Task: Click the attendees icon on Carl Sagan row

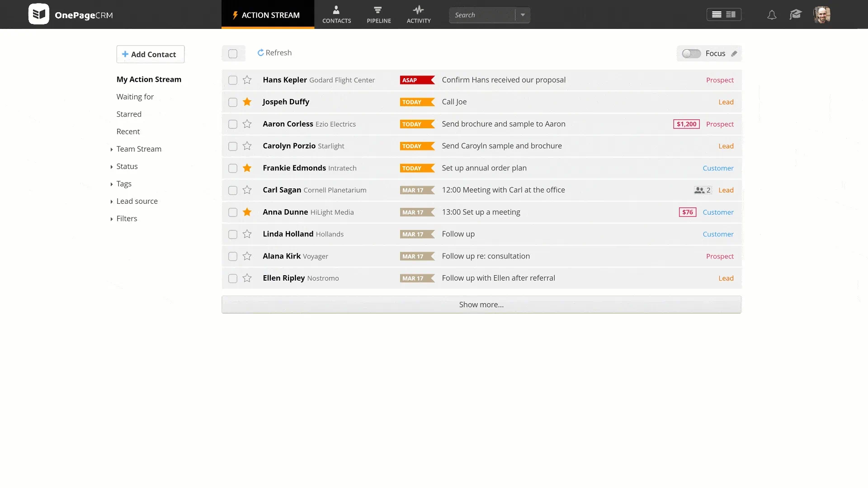Action: (x=699, y=190)
